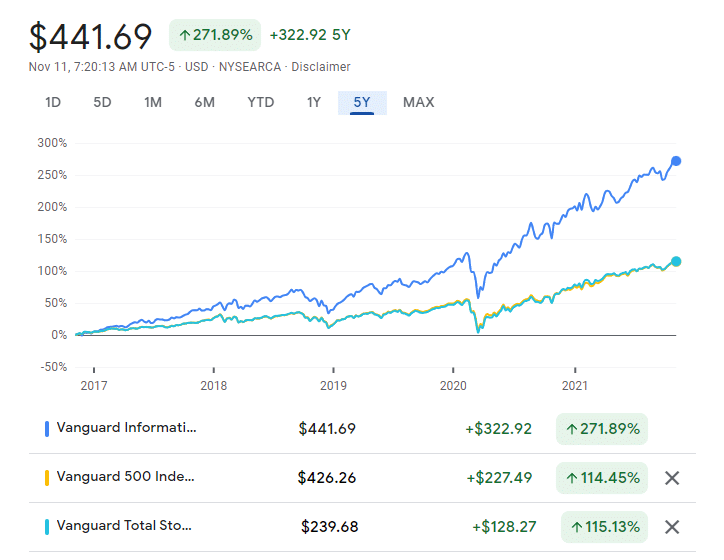
Task: Click the 115.13% change badge
Action: pyautogui.click(x=604, y=527)
